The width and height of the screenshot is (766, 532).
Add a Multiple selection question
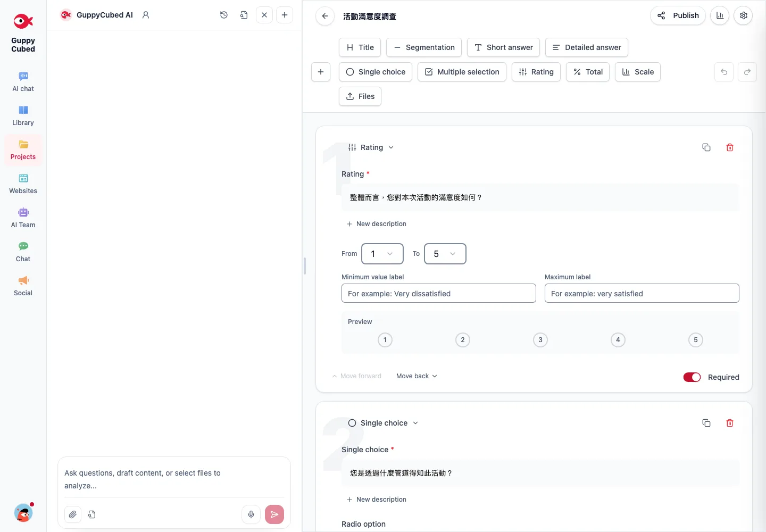[x=462, y=72]
